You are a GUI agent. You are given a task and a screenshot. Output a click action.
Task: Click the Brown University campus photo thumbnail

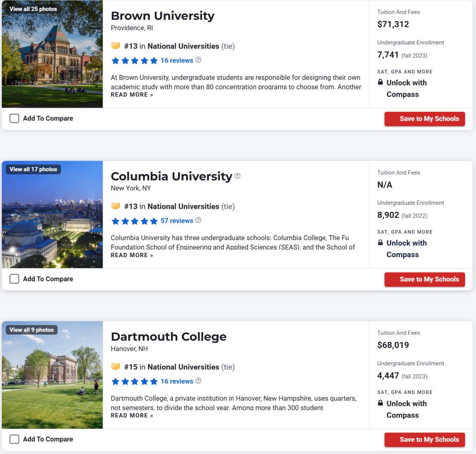[x=52, y=54]
